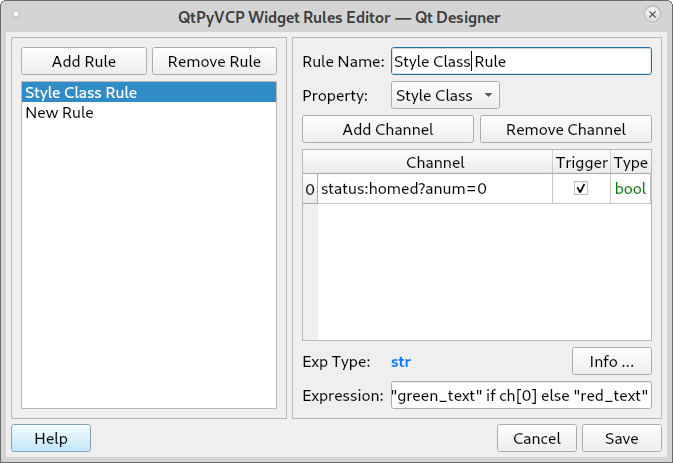
Task: Toggle the Trigger checkbox for channel 0
Action: point(581,188)
